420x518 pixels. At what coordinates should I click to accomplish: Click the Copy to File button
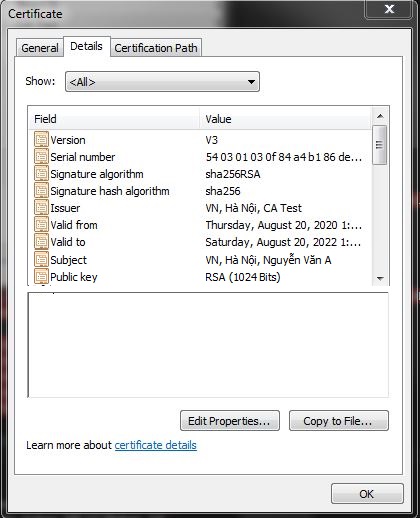click(x=339, y=421)
